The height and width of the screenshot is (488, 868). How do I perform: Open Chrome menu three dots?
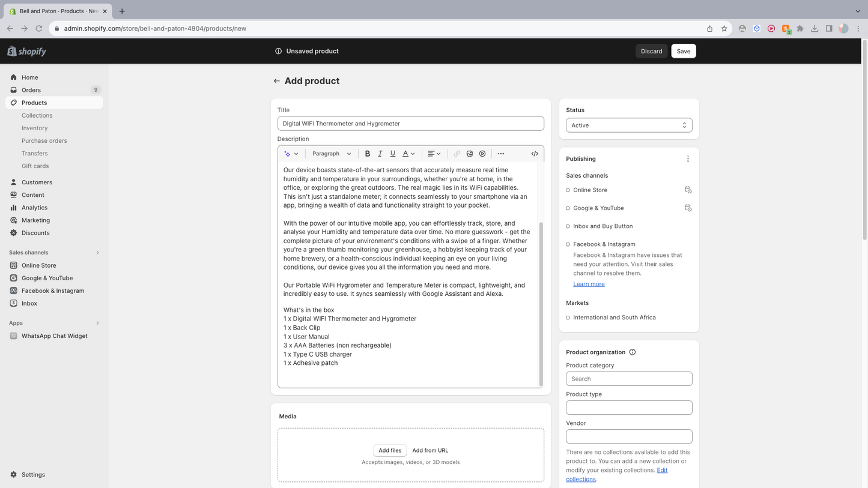[x=858, y=28]
